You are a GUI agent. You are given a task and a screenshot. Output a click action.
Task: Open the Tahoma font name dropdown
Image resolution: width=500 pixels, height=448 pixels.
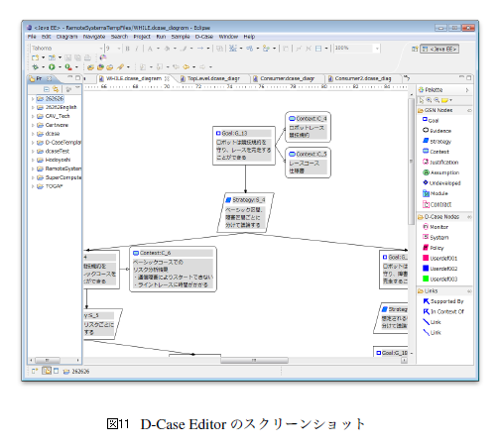pyautogui.click(x=101, y=49)
